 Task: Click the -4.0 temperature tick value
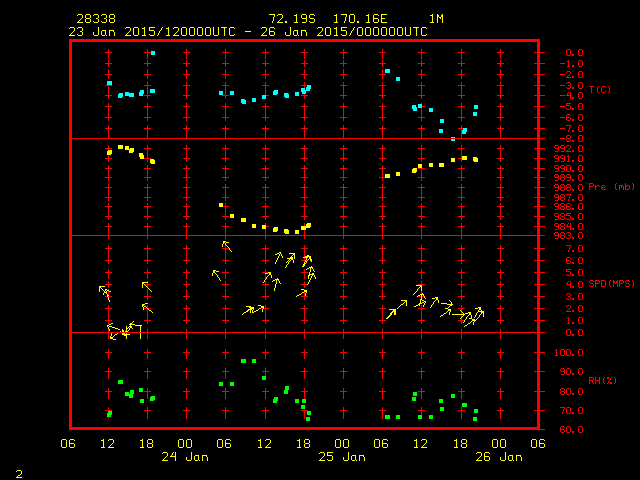[x=571, y=96]
